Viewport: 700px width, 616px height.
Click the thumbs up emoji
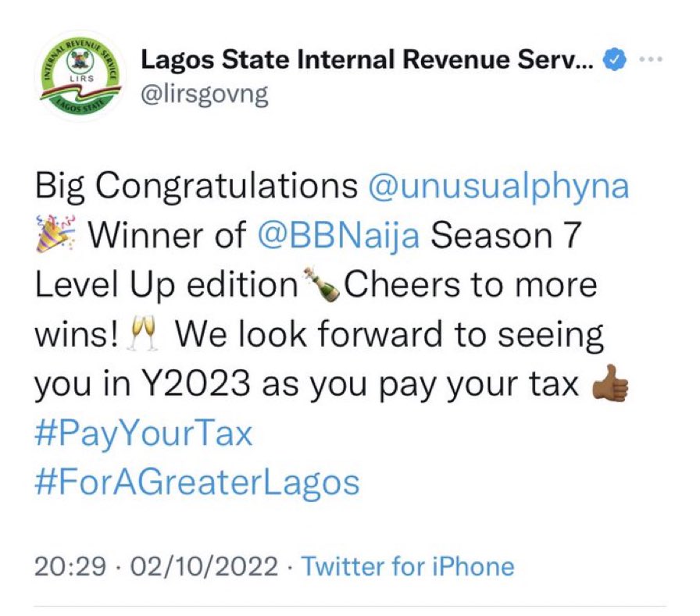pyautogui.click(x=609, y=385)
